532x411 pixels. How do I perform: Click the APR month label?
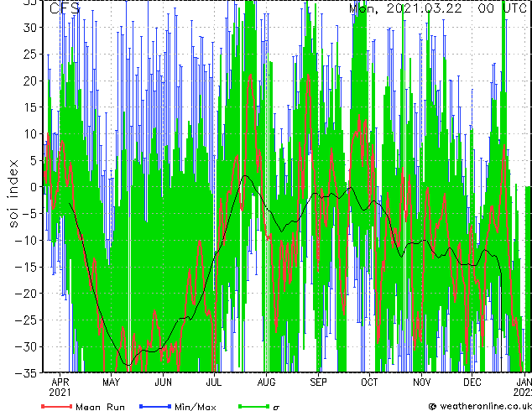point(60,382)
